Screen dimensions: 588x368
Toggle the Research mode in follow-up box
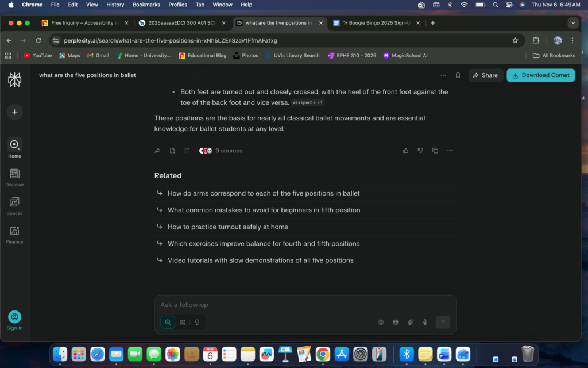[x=183, y=323]
